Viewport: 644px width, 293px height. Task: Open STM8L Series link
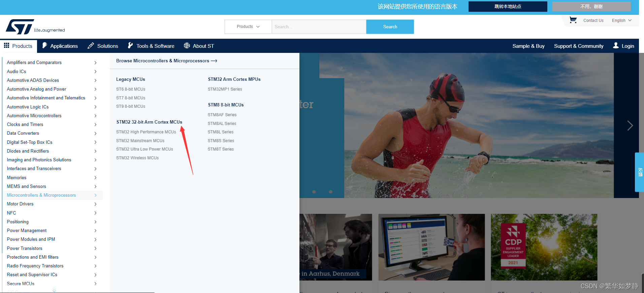(x=221, y=132)
